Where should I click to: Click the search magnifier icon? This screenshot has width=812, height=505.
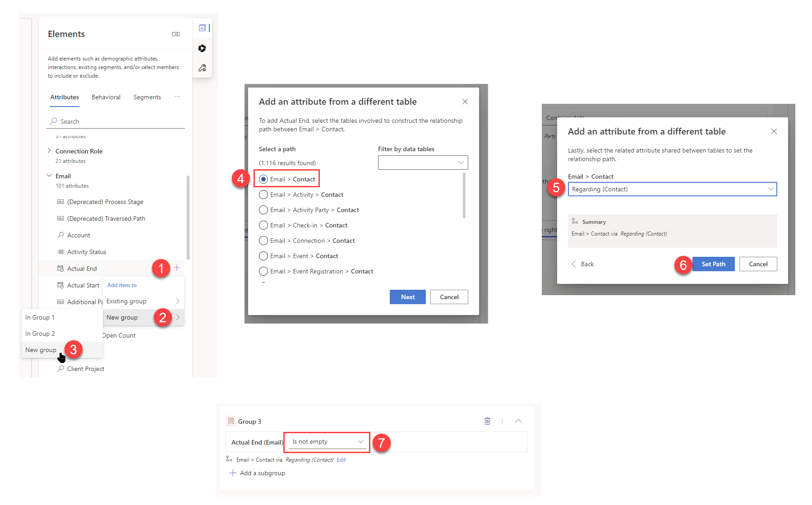coord(54,121)
